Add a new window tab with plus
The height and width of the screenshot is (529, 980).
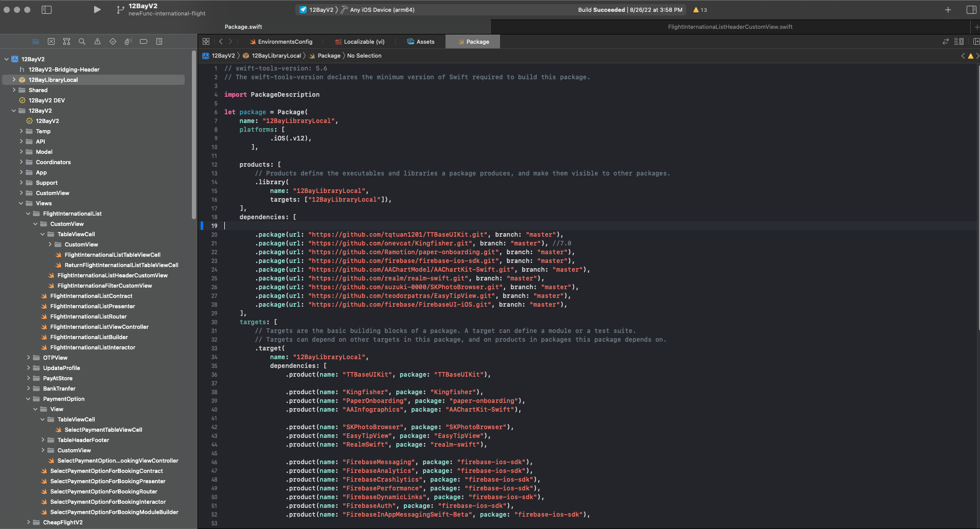point(976,27)
